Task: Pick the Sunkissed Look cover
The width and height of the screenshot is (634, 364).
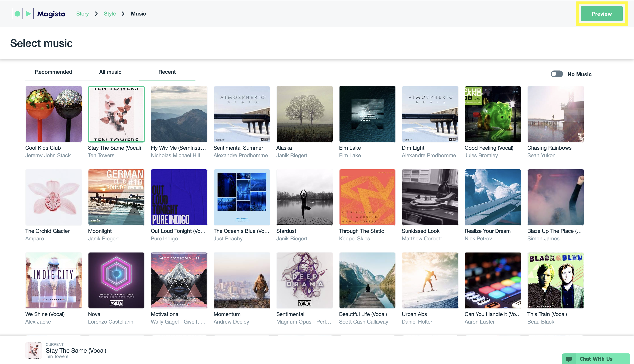Action: (x=430, y=197)
